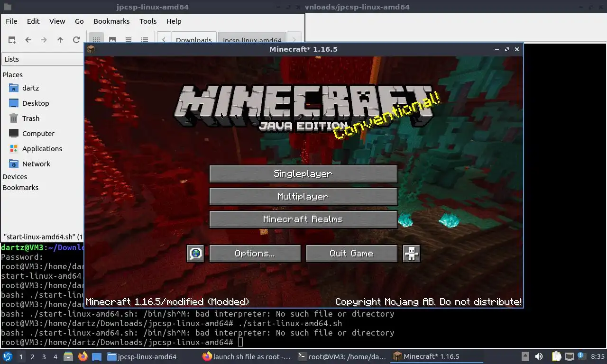The height and width of the screenshot is (364, 607).
Task: Open the View menu in file manager
Action: 57,21
